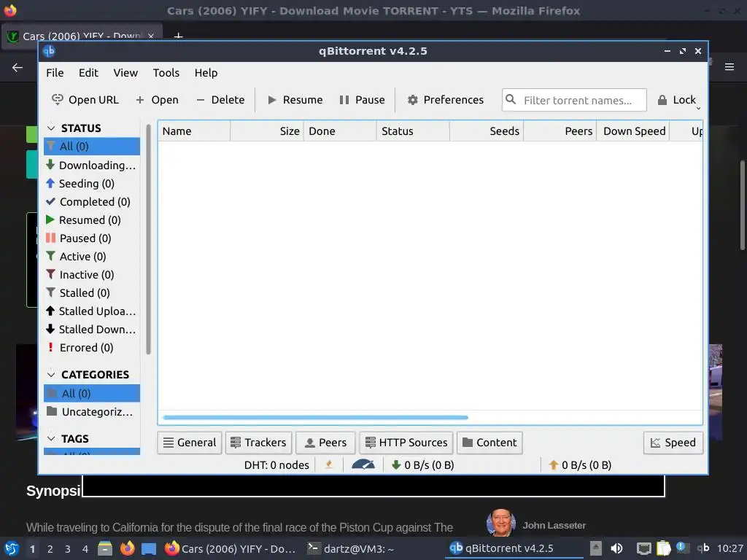Click sidebar vertical scrollbar

tap(149, 239)
